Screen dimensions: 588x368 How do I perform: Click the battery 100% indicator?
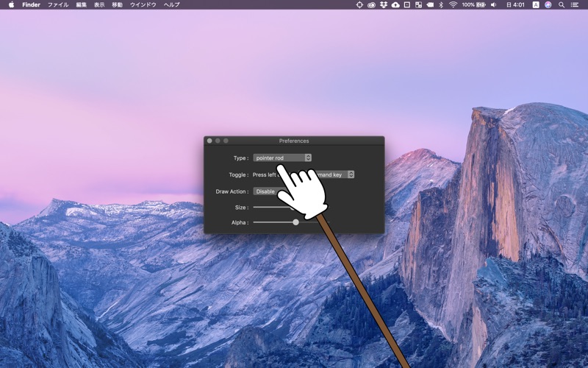[473, 4]
